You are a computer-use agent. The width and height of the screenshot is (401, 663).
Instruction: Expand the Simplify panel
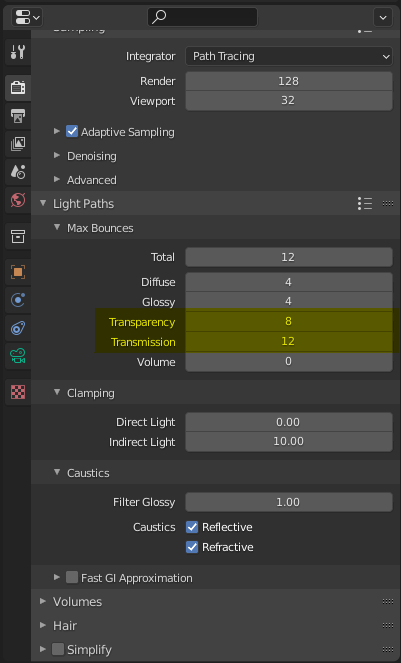pos(43,649)
